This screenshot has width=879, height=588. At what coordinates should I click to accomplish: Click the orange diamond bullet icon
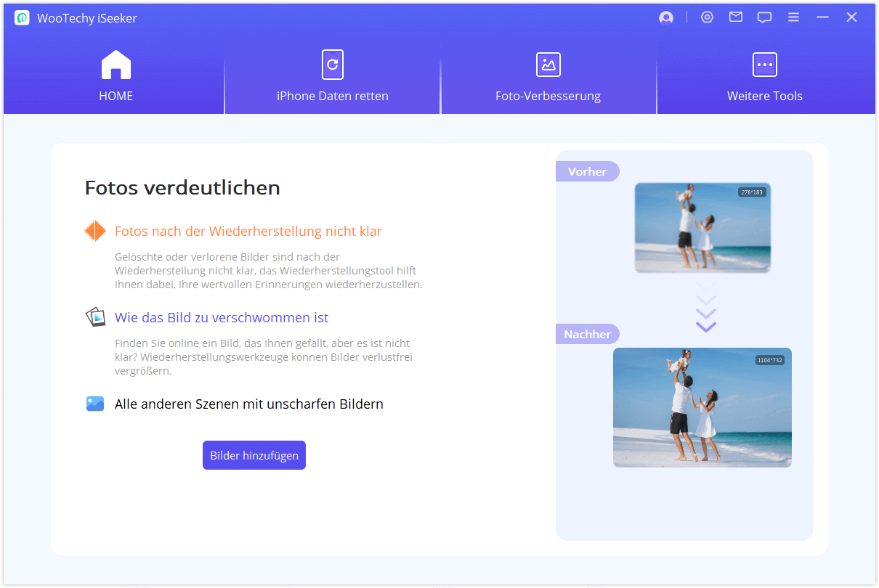95,230
